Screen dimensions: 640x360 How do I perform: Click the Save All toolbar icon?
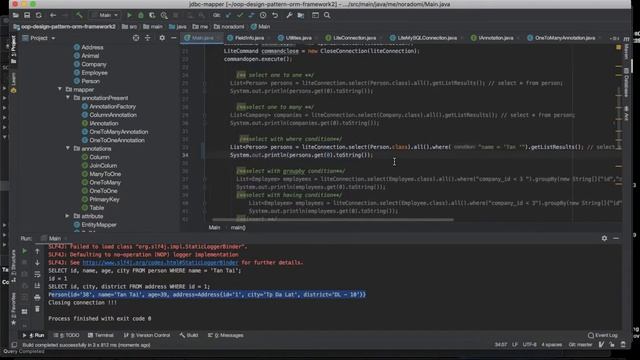27,15
